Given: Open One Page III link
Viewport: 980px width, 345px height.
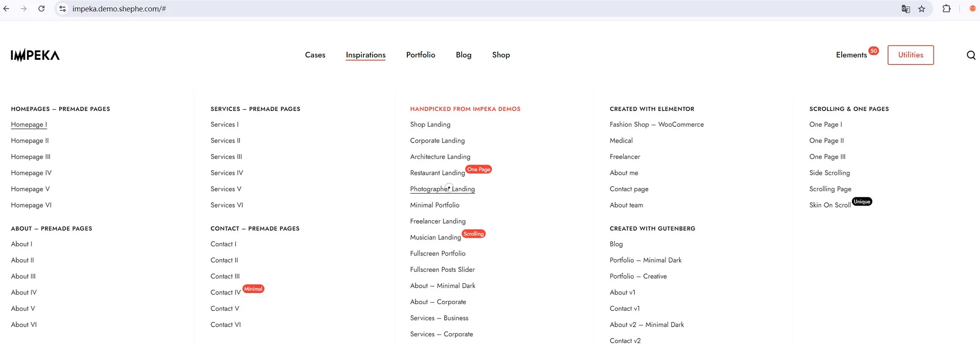Looking at the screenshot, I should [827, 157].
